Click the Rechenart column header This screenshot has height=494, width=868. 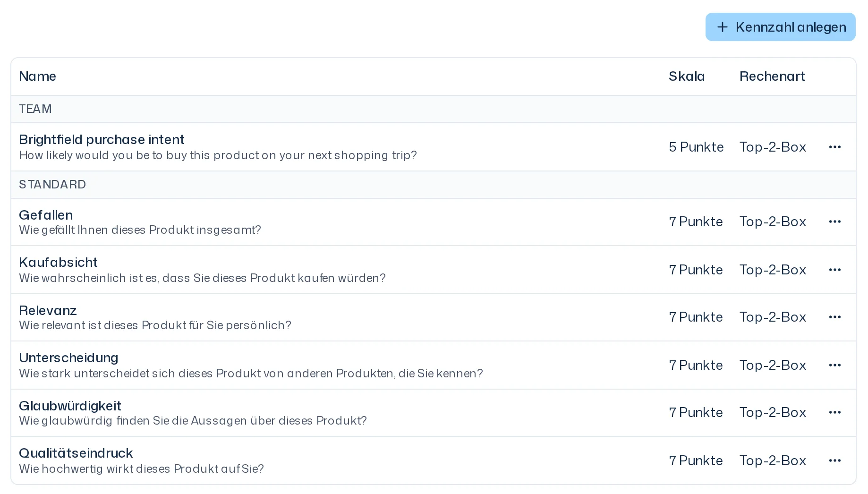[772, 77]
